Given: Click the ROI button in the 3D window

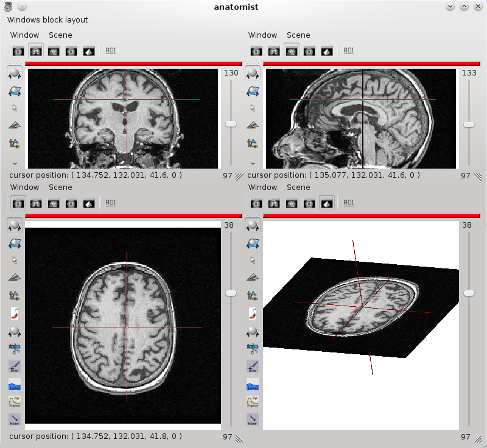Looking at the screenshot, I should point(348,203).
